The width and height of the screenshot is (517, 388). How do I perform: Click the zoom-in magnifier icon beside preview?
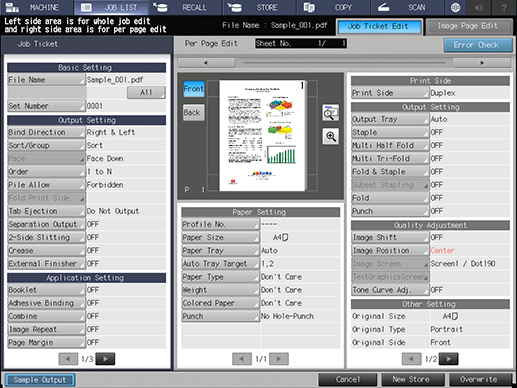click(331, 136)
